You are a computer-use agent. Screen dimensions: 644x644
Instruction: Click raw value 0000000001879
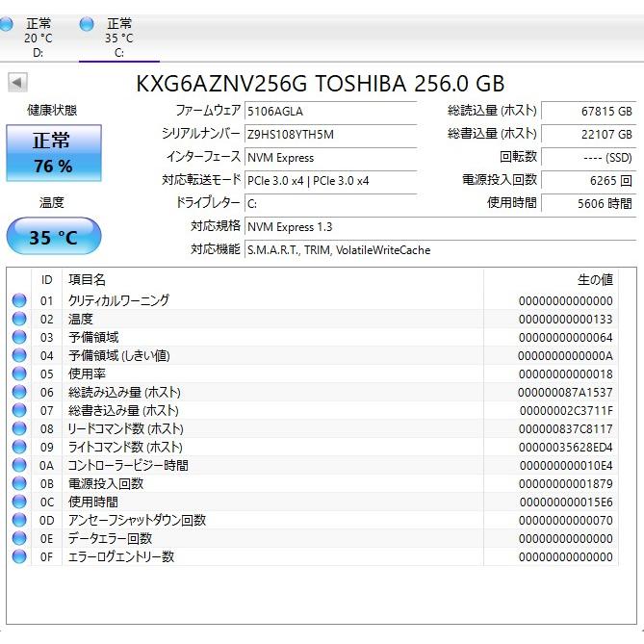tap(566, 484)
